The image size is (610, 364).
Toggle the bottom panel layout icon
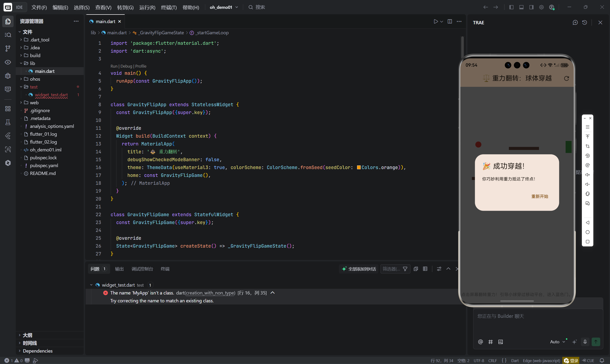pyautogui.click(x=521, y=7)
